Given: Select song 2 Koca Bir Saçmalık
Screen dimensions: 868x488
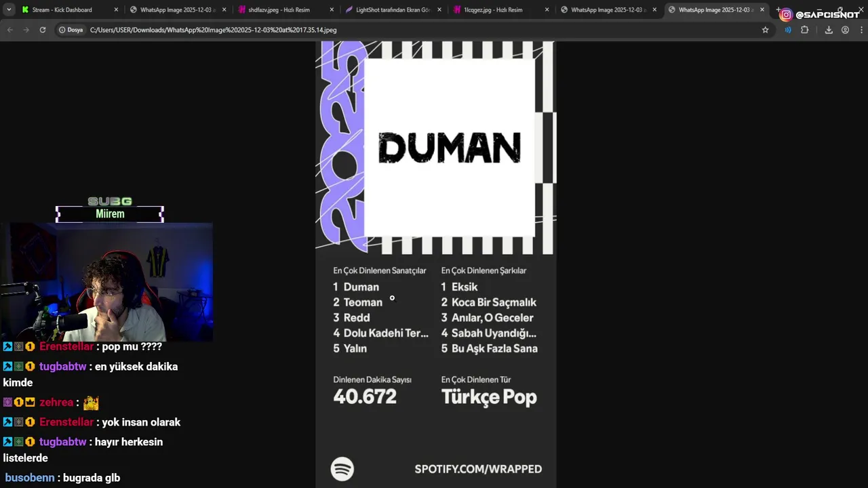Looking at the screenshot, I should 489,302.
